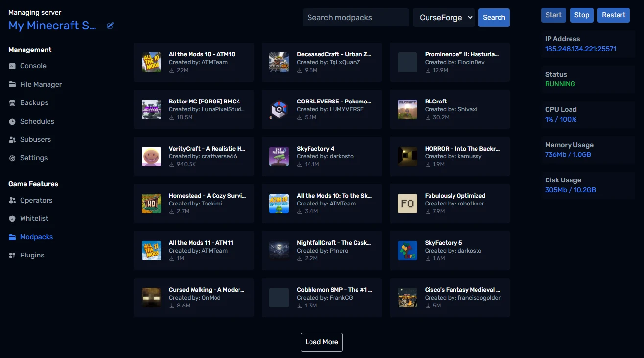This screenshot has width=644, height=358.
Task: Select the Better MC [FORGE] BMC4 title
Action: (205, 102)
